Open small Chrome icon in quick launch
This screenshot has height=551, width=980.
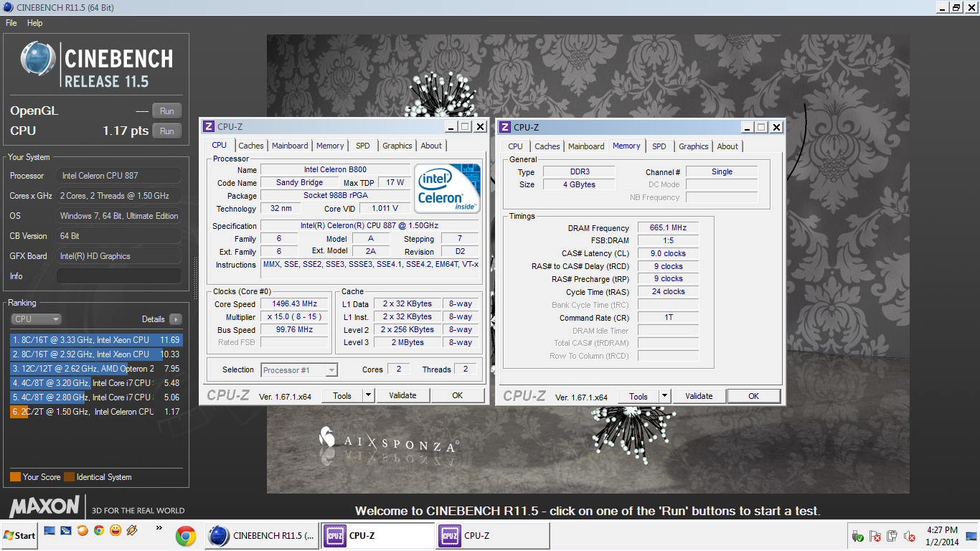click(99, 531)
